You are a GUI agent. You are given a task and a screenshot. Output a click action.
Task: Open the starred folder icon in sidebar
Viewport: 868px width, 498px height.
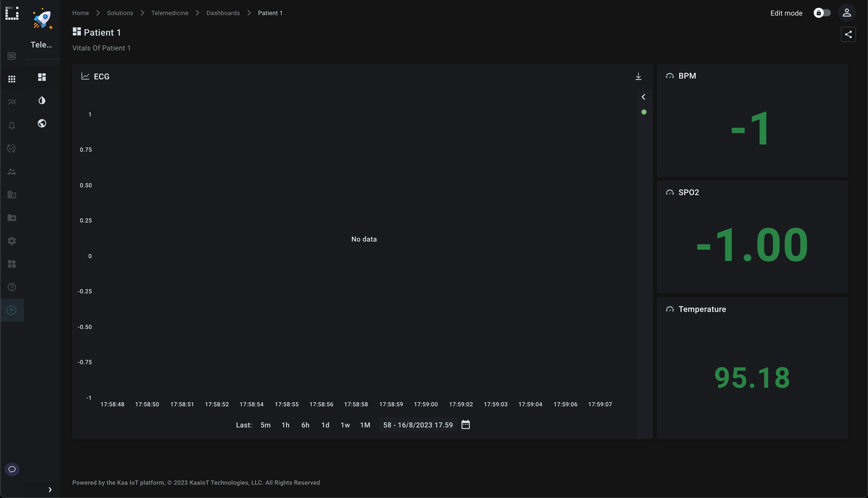click(12, 218)
